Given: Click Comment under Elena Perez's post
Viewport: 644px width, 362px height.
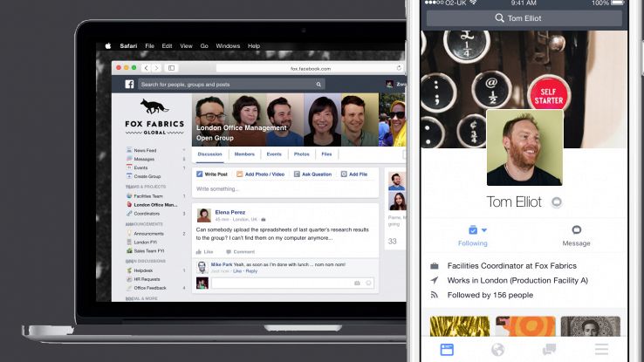Looking at the screenshot, I should pyautogui.click(x=241, y=251).
